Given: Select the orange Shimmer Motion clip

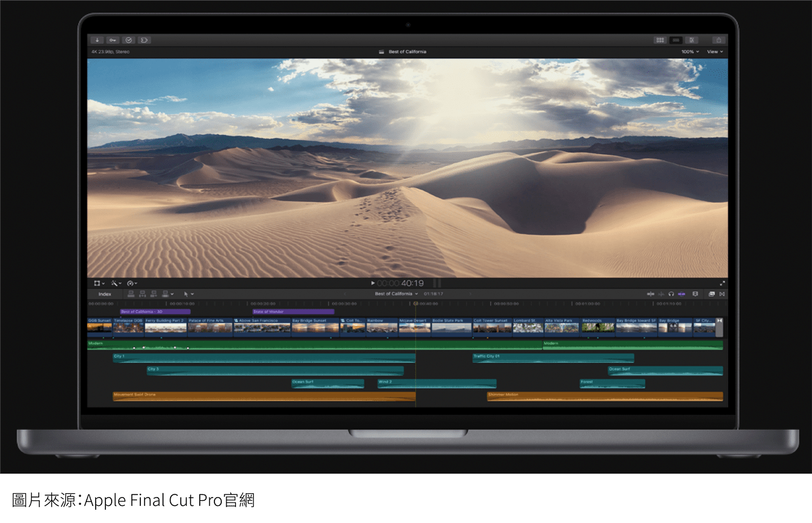Looking at the screenshot, I should tap(605, 396).
